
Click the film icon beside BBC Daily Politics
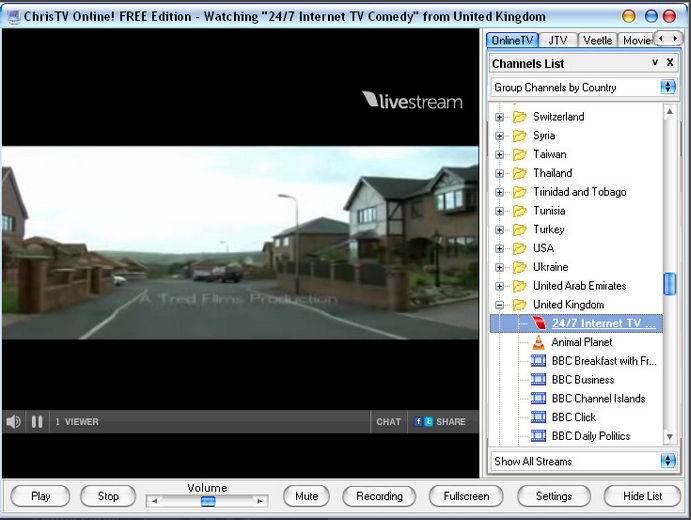tap(539, 436)
